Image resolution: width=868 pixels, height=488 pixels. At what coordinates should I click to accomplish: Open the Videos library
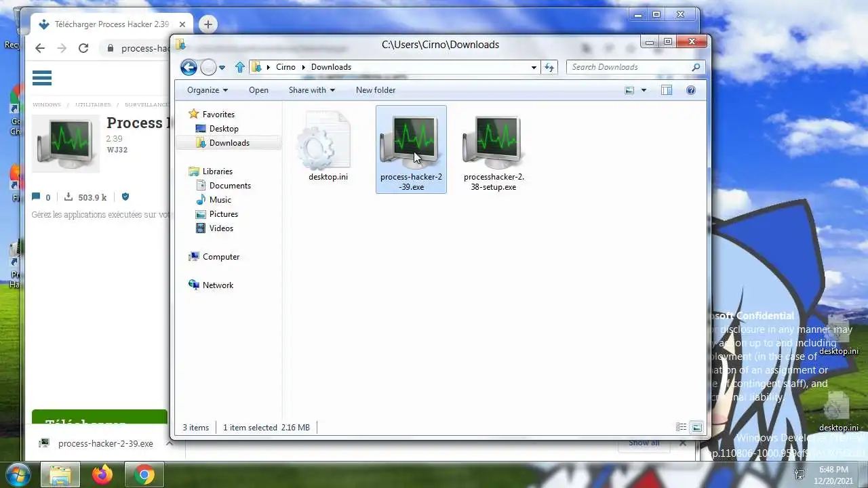(215, 228)
